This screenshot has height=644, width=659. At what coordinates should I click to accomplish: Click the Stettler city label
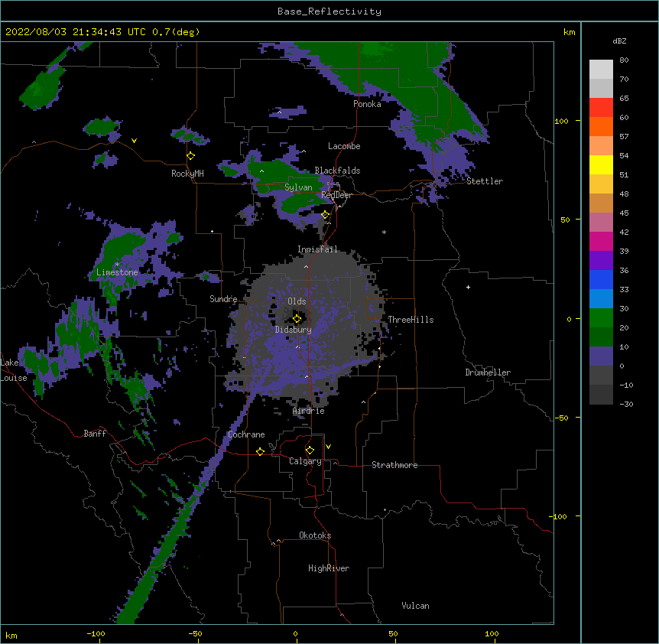point(485,181)
